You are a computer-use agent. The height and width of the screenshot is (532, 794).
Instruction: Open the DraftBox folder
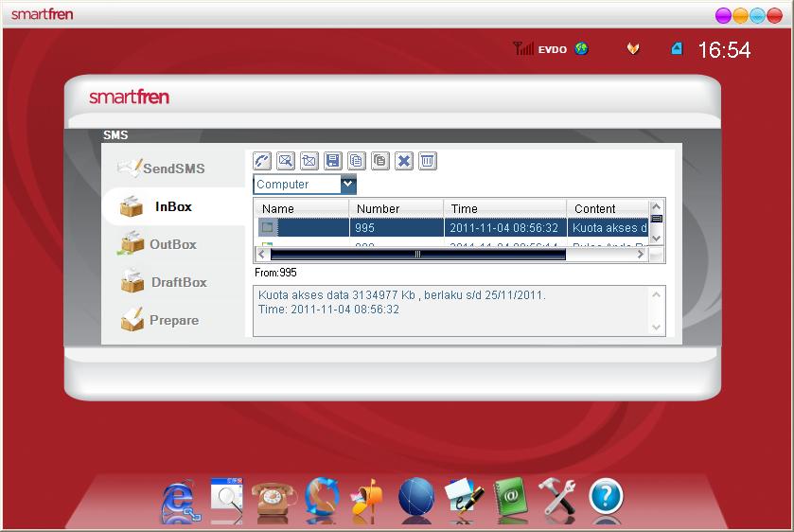click(x=164, y=282)
